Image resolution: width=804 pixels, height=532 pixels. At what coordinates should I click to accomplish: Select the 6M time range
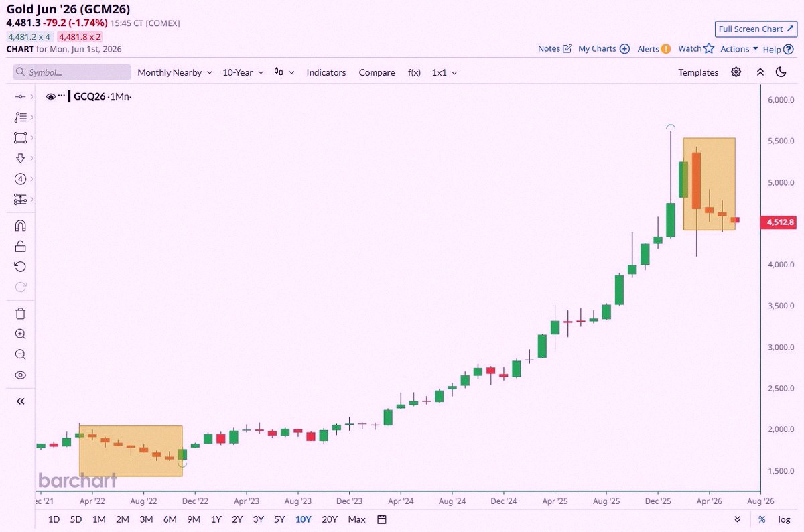170,519
